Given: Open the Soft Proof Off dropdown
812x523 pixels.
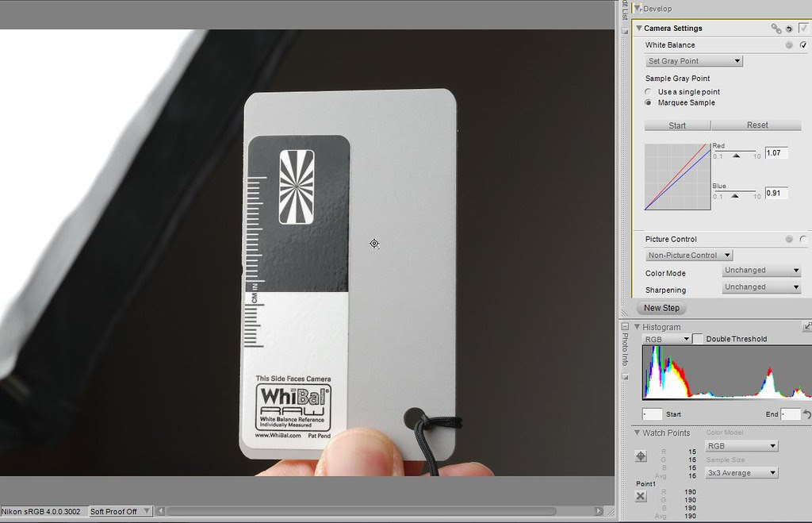Looking at the screenshot, I should 121,512.
